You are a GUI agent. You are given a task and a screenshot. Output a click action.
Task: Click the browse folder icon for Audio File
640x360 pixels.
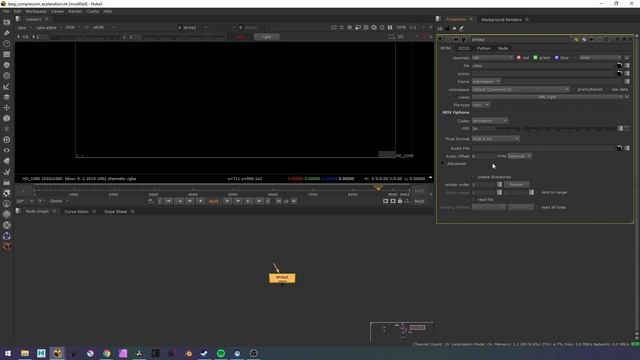pyautogui.click(x=619, y=148)
